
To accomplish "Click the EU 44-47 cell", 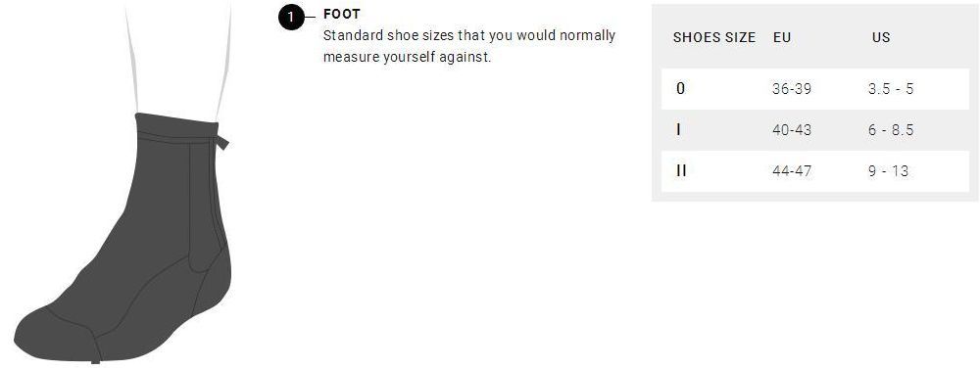I will click(x=792, y=170).
